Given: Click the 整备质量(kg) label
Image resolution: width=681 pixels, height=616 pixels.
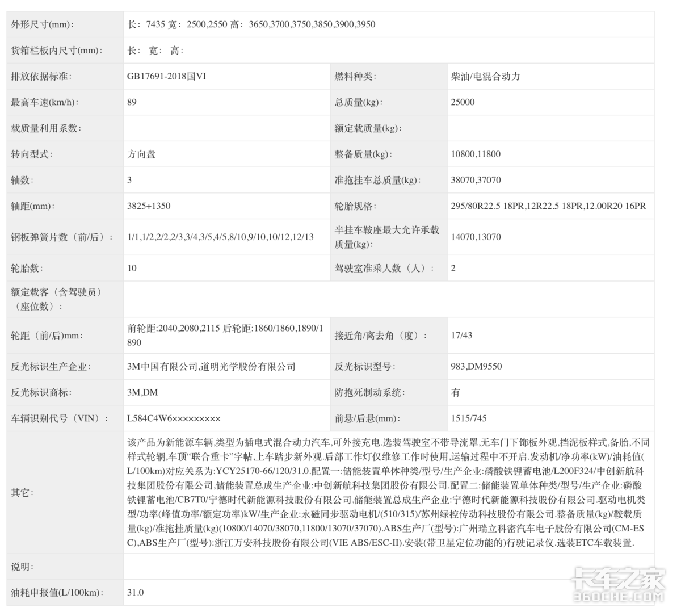Looking at the screenshot, I should (363, 154).
